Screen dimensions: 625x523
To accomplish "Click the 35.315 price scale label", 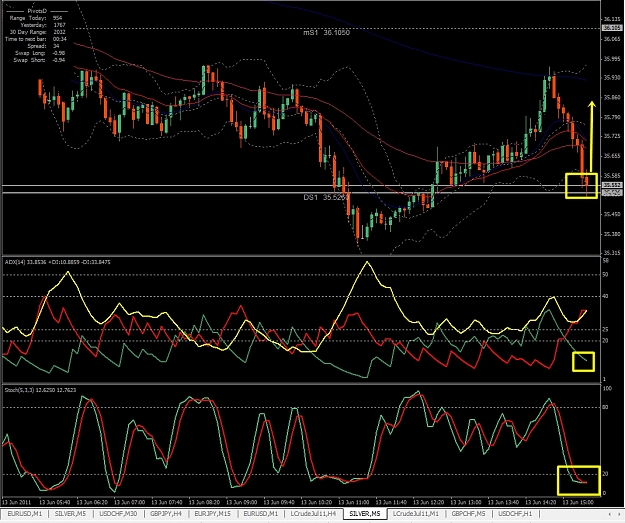I will click(612, 253).
